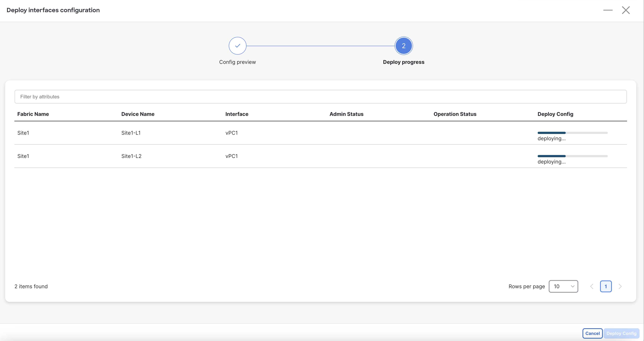Close the Deploy interfaces configuration dialog
Image resolution: width=644 pixels, height=341 pixels.
(x=626, y=10)
